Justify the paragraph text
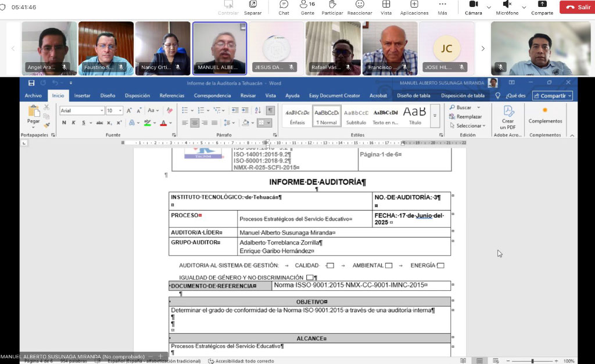 tap(214, 122)
